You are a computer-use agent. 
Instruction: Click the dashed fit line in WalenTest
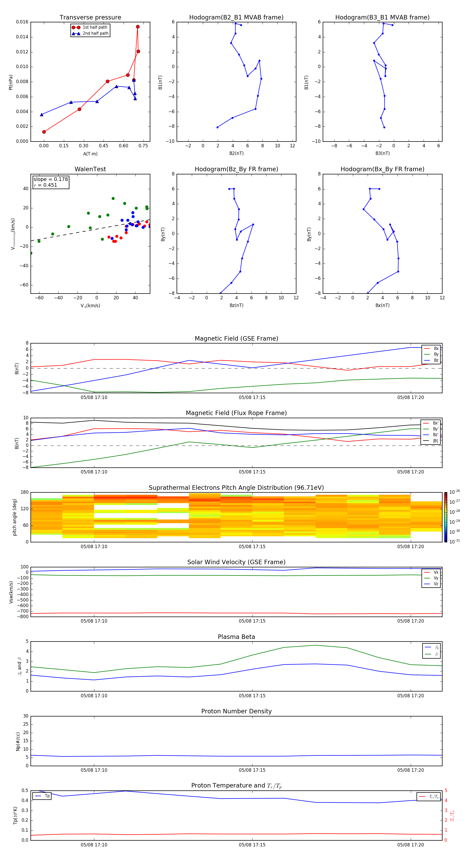[x=90, y=230]
